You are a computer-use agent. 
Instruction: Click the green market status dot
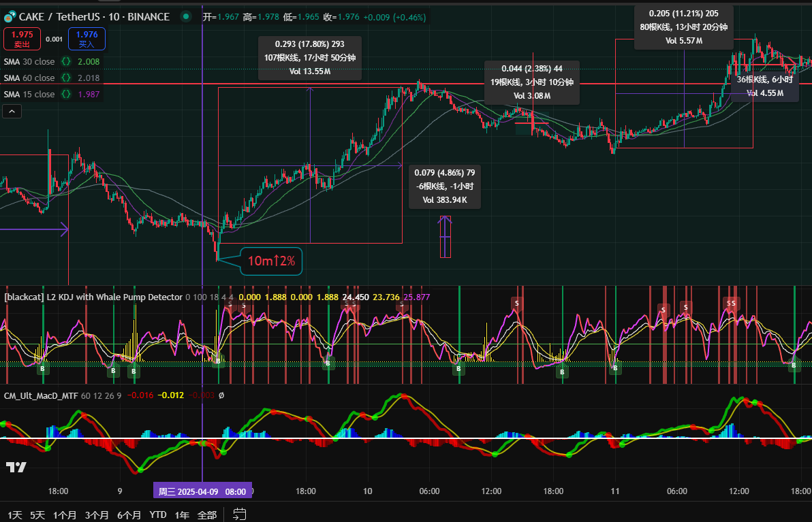pyautogui.click(x=185, y=16)
